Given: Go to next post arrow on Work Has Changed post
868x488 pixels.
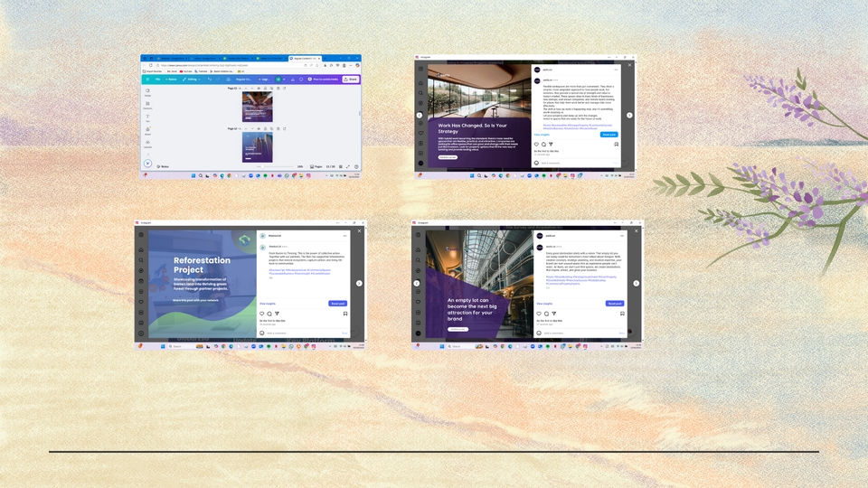Looking at the screenshot, I should (629, 116).
